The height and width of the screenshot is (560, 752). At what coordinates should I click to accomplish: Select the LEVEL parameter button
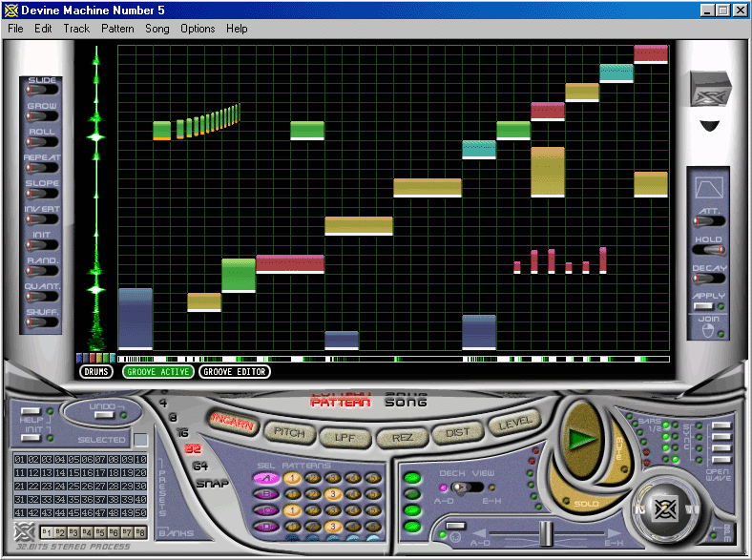click(x=514, y=423)
